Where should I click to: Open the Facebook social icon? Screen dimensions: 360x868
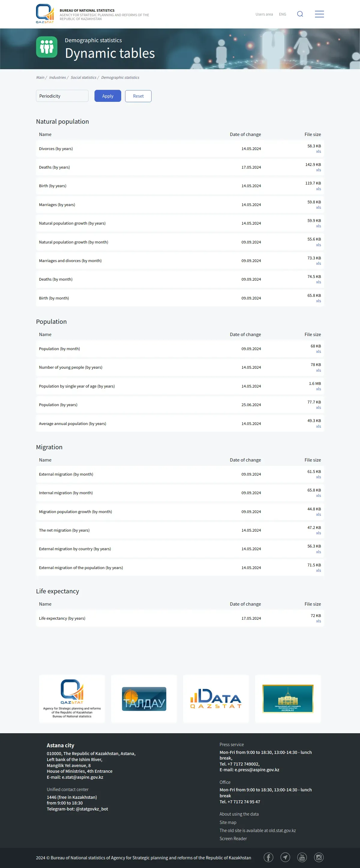pyautogui.click(x=268, y=857)
